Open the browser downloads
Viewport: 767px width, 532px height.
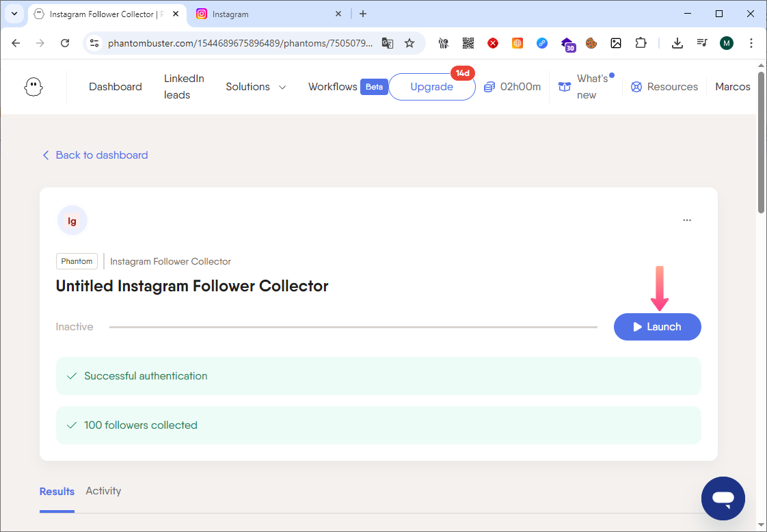click(x=677, y=43)
